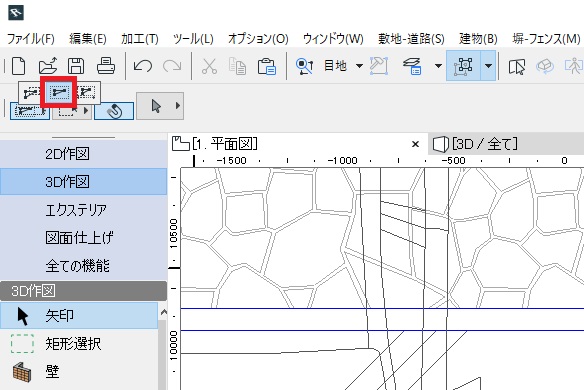Open the 編集(E) menu

click(88, 39)
